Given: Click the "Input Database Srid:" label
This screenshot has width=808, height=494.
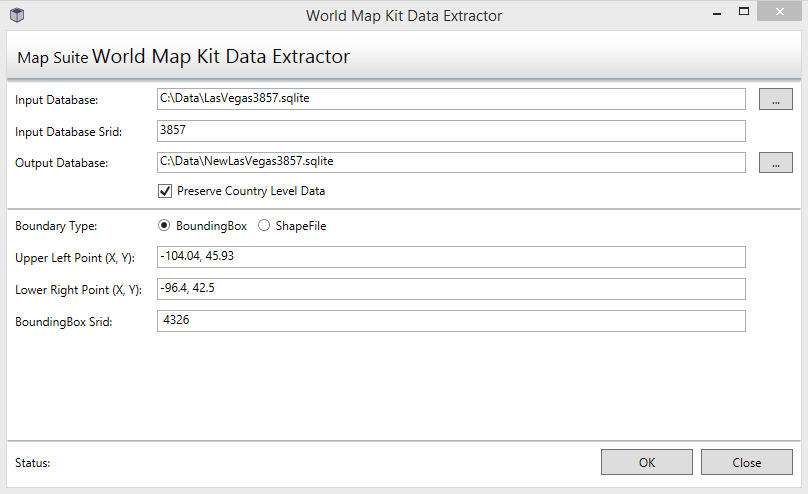Looking at the screenshot, I should pos(69,132).
